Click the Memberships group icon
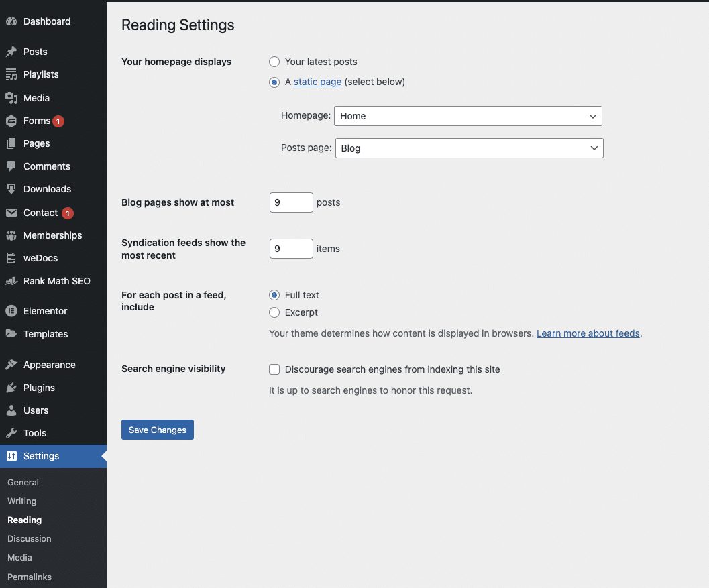The height and width of the screenshot is (588, 709). click(11, 235)
